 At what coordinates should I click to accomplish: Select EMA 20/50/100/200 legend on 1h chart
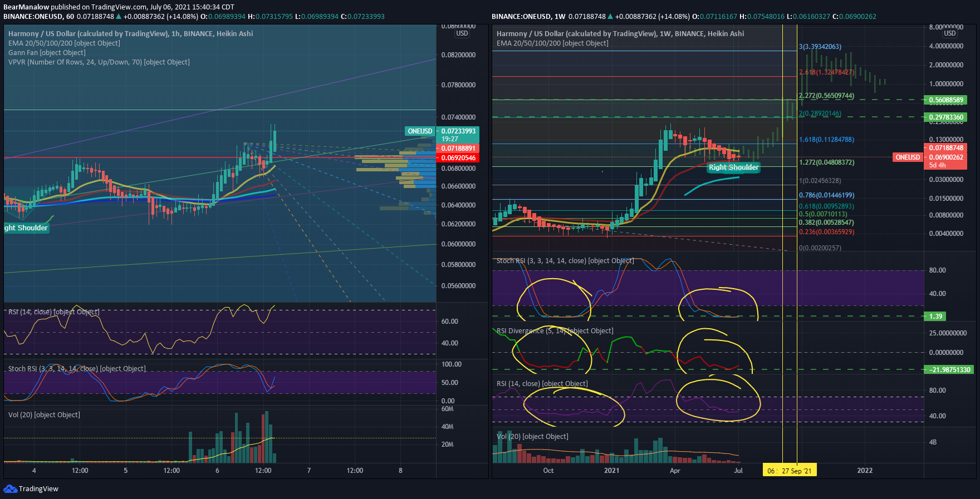64,43
